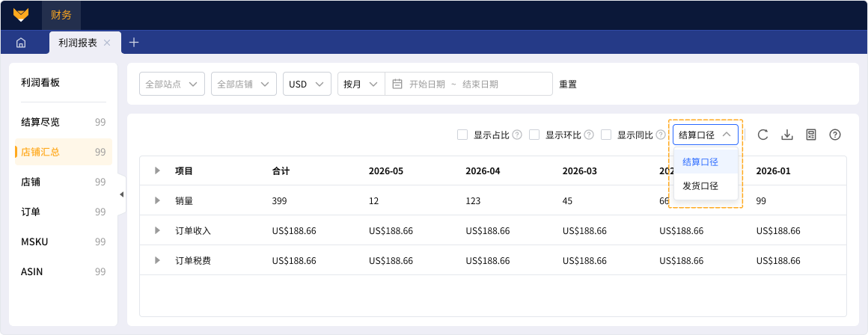The width and height of the screenshot is (868, 335).
Task: Enable the 显示同比 checkbox
Action: coord(606,135)
